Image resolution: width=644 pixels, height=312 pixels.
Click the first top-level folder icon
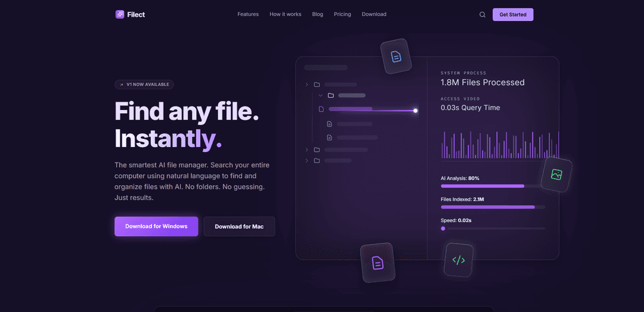click(317, 85)
